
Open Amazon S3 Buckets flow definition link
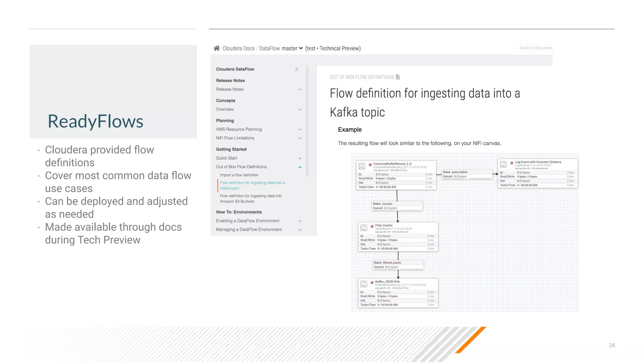click(x=251, y=199)
